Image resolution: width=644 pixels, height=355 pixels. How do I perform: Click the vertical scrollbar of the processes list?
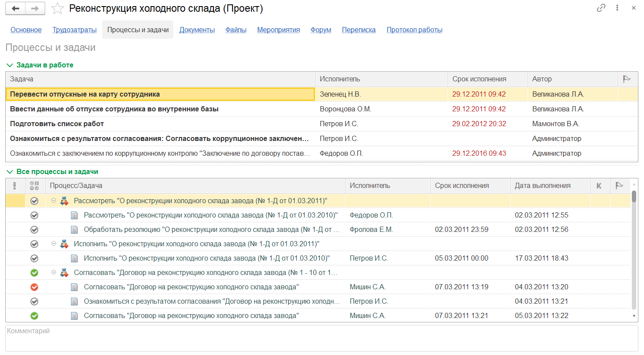click(x=634, y=252)
